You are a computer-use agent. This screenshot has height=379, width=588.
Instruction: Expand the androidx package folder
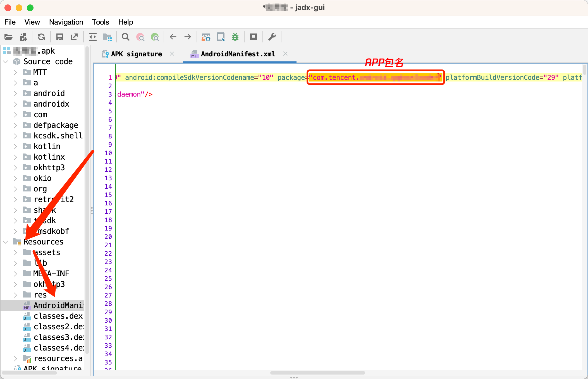(x=16, y=104)
